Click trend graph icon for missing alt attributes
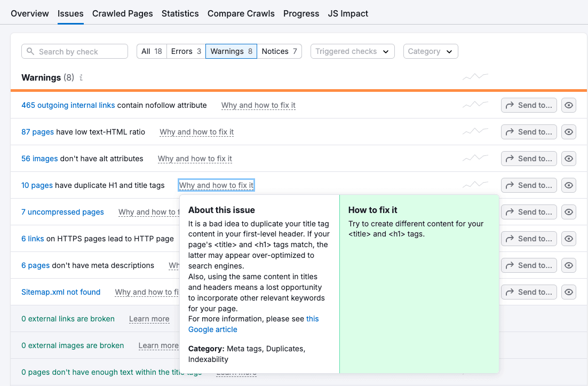The image size is (588, 386). pos(475,158)
